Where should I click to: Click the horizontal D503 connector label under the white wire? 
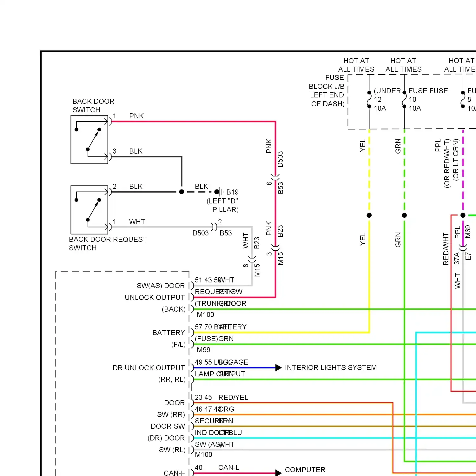click(201, 233)
